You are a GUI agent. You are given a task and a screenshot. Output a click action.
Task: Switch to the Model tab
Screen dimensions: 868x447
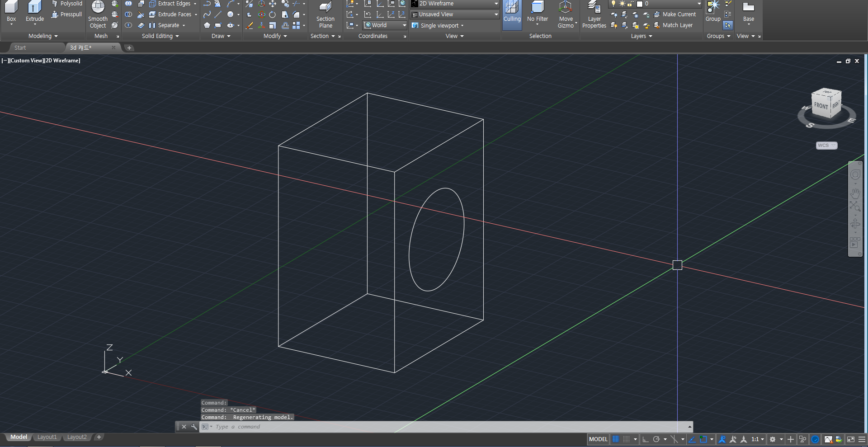click(19, 437)
